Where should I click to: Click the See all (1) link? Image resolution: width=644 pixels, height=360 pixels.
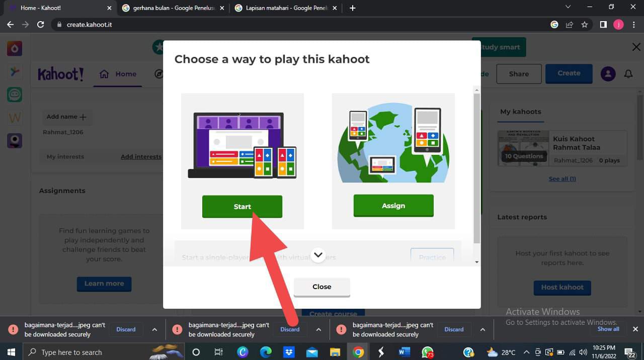pyautogui.click(x=562, y=179)
